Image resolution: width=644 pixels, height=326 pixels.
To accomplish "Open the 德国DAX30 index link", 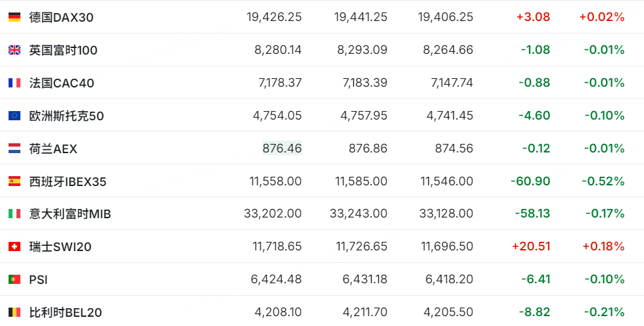I will [61, 17].
